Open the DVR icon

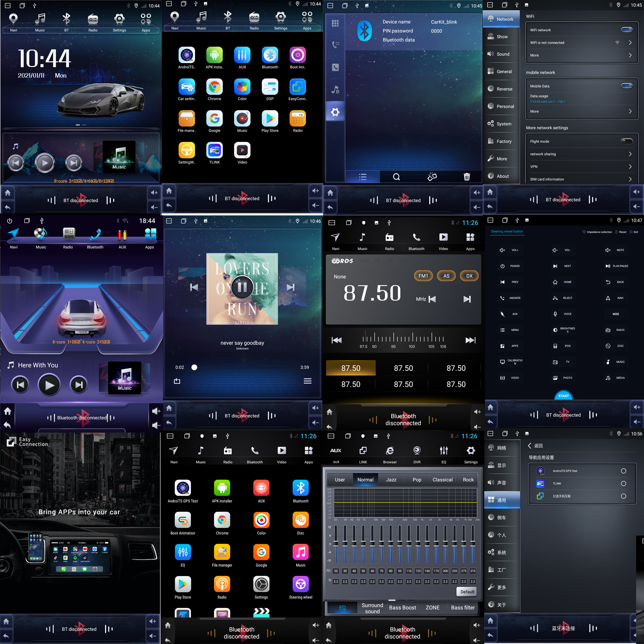[417, 451]
